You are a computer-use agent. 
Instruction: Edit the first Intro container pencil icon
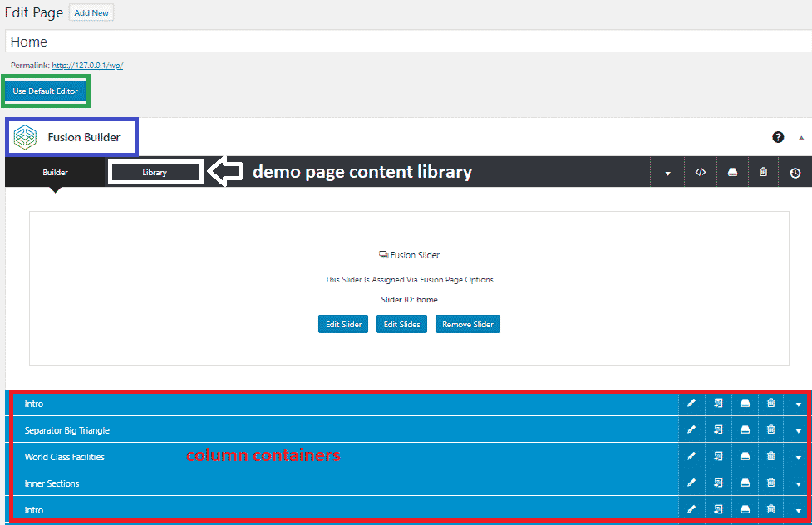pos(691,404)
